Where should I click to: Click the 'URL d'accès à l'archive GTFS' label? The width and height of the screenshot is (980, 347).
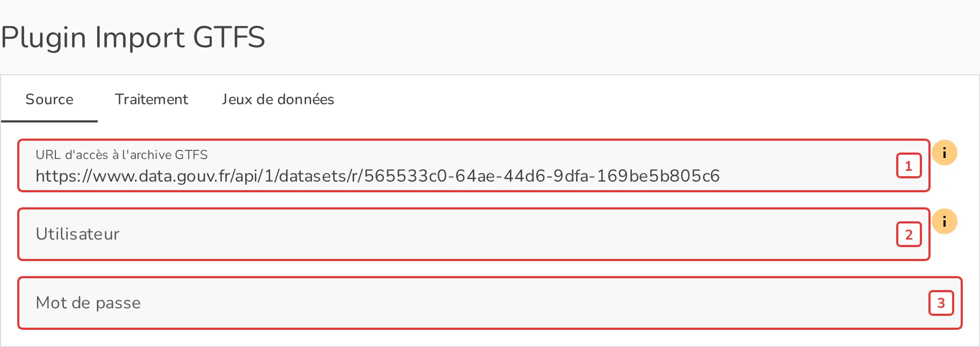click(121, 155)
